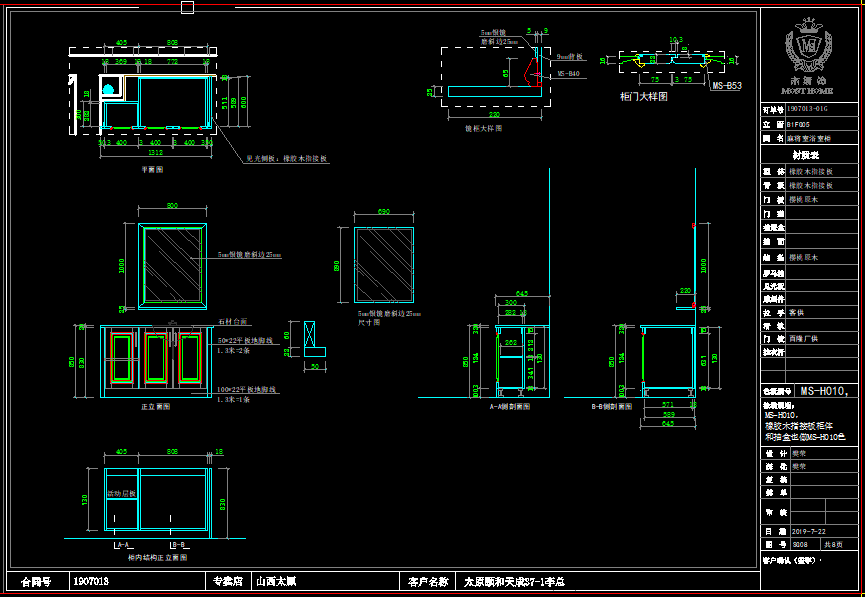Click the square grip on the top border
This screenshot has width=865, height=597.
pyautogui.click(x=187, y=7)
